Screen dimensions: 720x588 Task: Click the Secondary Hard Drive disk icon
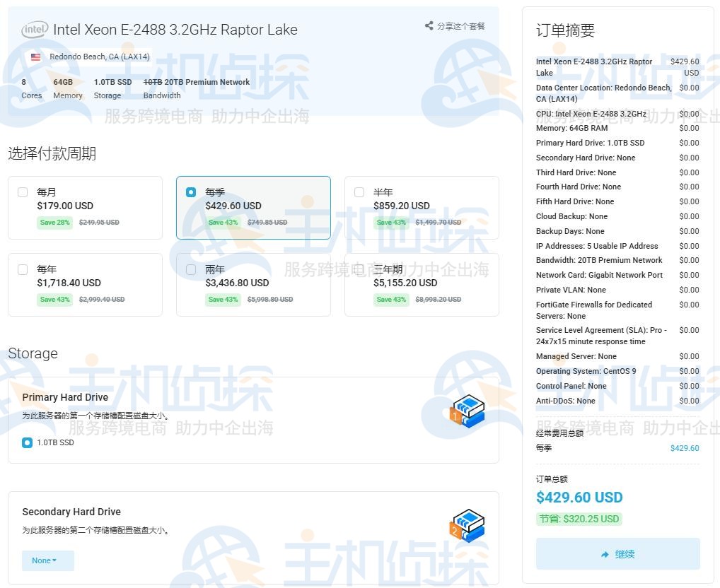click(467, 526)
